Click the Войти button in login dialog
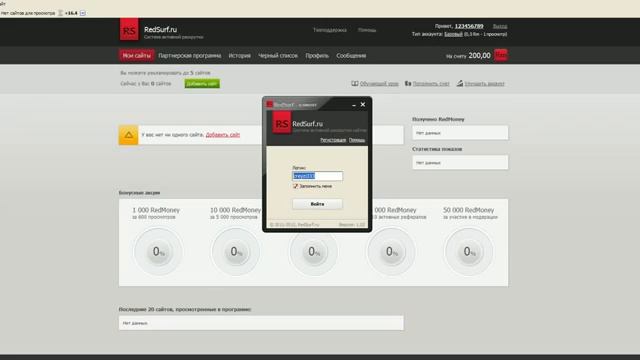The image size is (640, 360). coord(318,204)
